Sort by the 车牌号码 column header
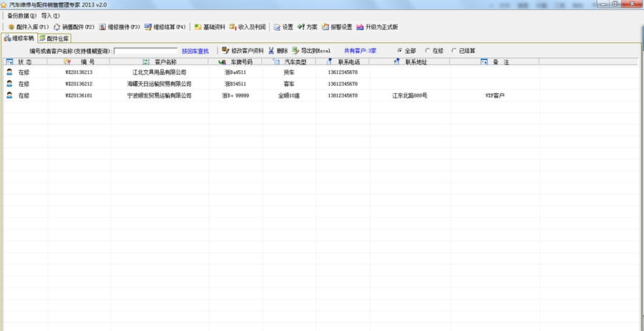644x331 pixels. tap(235, 62)
